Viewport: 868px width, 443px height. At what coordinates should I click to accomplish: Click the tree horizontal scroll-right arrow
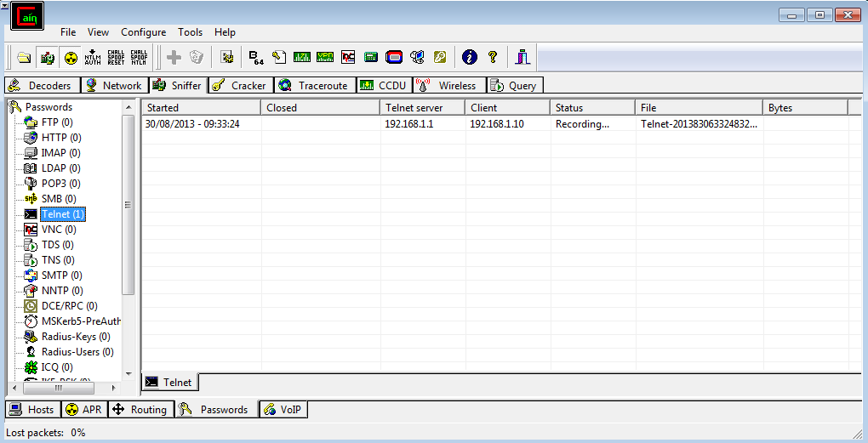pyautogui.click(x=114, y=389)
